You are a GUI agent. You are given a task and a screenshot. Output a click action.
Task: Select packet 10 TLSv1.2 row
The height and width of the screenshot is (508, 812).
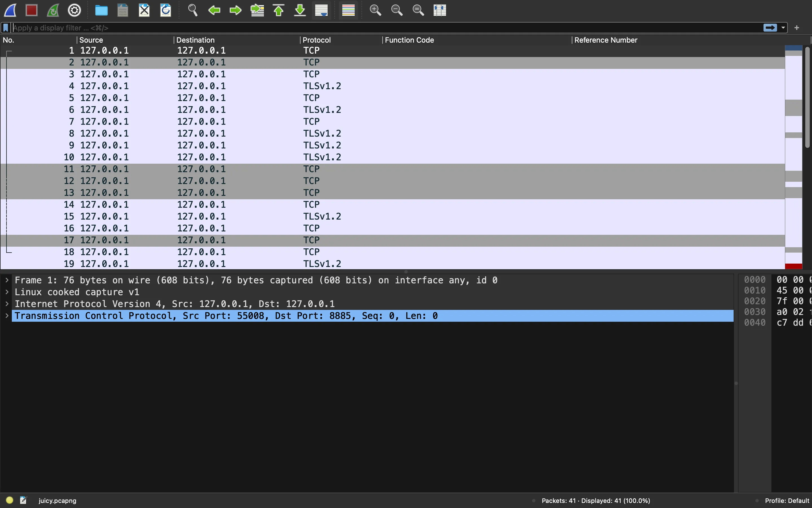coord(392,157)
